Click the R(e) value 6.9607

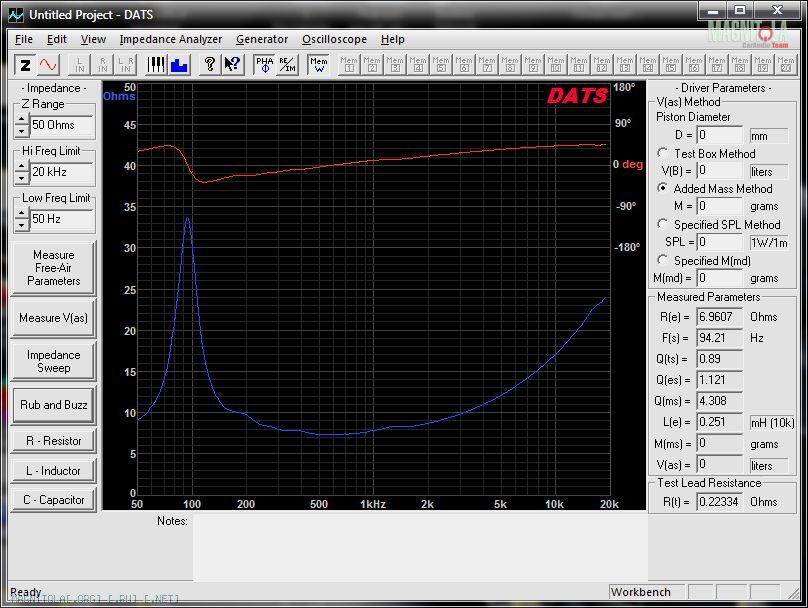click(x=719, y=317)
